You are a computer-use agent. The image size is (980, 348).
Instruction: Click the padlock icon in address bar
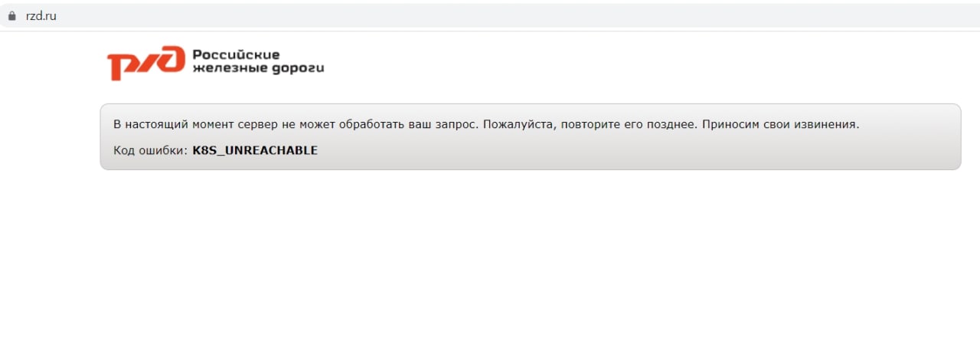click(11, 16)
